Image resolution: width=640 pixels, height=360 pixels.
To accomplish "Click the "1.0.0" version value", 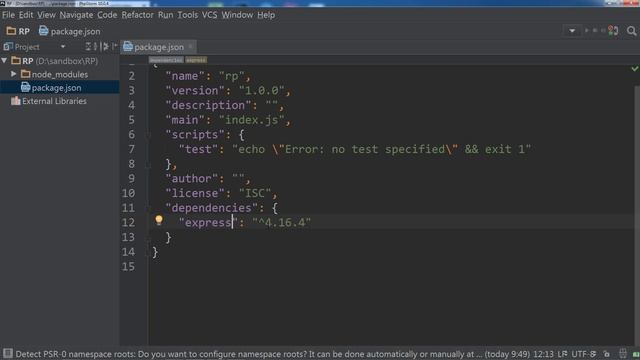I will point(261,91).
